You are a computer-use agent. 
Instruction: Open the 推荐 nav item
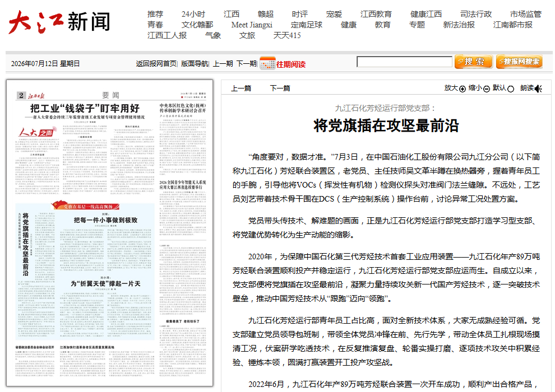(x=155, y=14)
